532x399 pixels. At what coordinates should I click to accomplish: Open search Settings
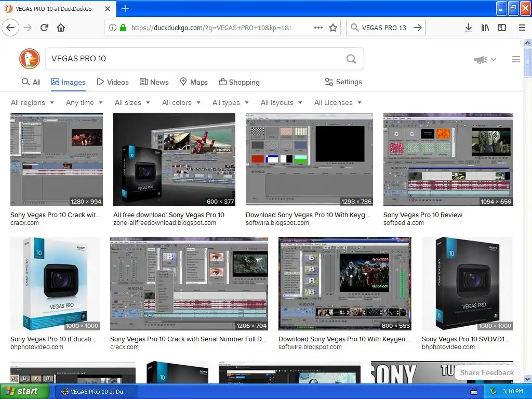[343, 82]
